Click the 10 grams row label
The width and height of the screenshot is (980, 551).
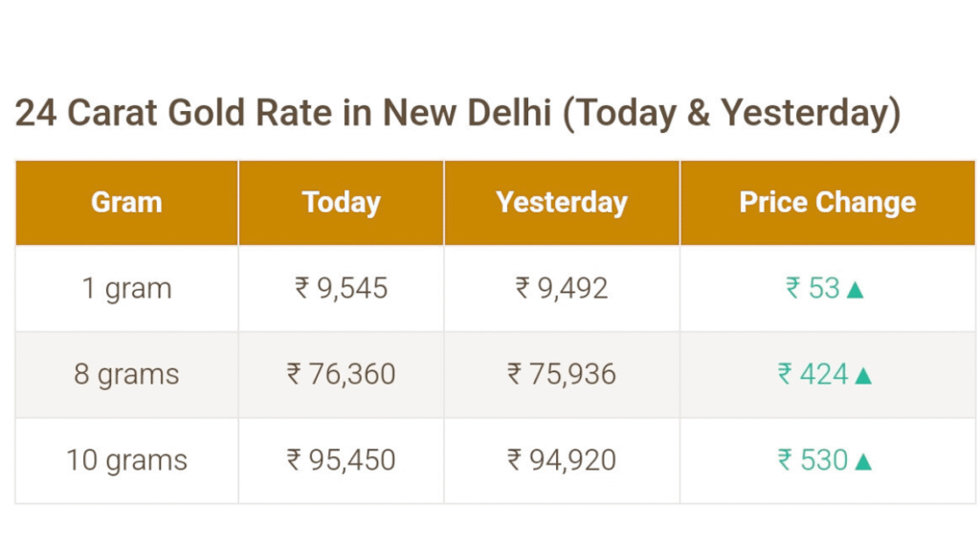[x=127, y=460]
